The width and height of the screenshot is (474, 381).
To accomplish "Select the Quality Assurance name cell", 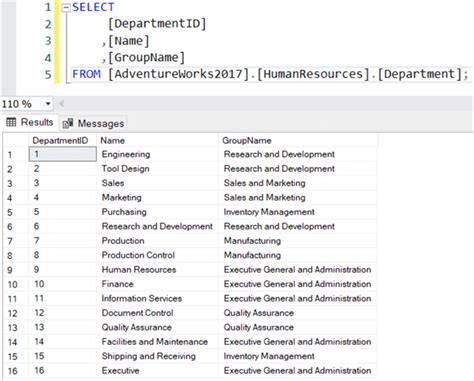I will (157, 327).
